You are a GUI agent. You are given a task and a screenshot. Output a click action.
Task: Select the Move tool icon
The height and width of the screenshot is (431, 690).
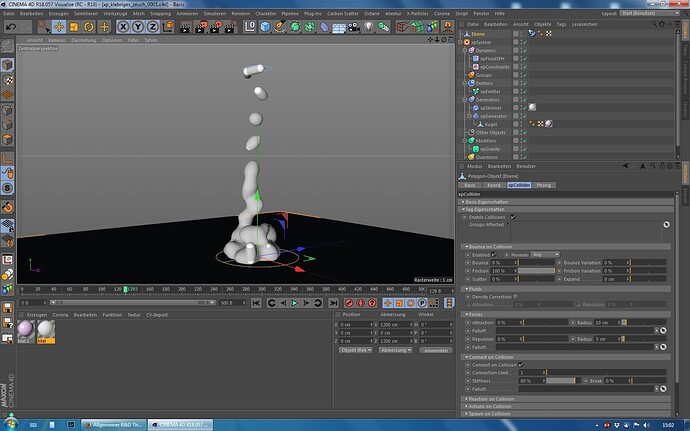tap(59, 27)
